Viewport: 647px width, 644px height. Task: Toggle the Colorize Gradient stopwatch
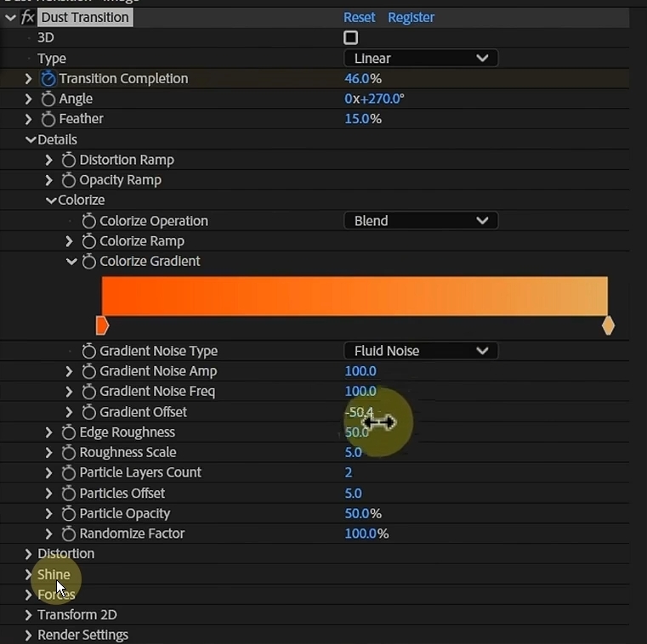point(88,261)
